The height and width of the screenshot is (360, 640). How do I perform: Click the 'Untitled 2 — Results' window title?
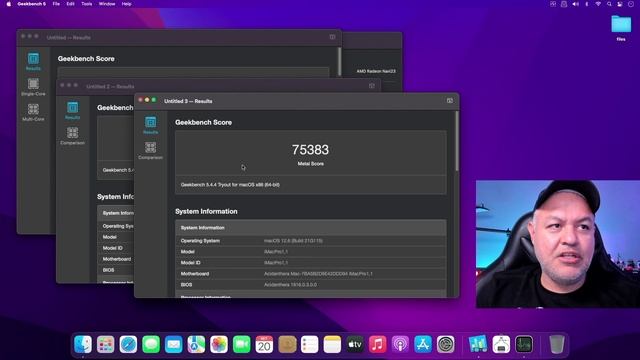110,87
